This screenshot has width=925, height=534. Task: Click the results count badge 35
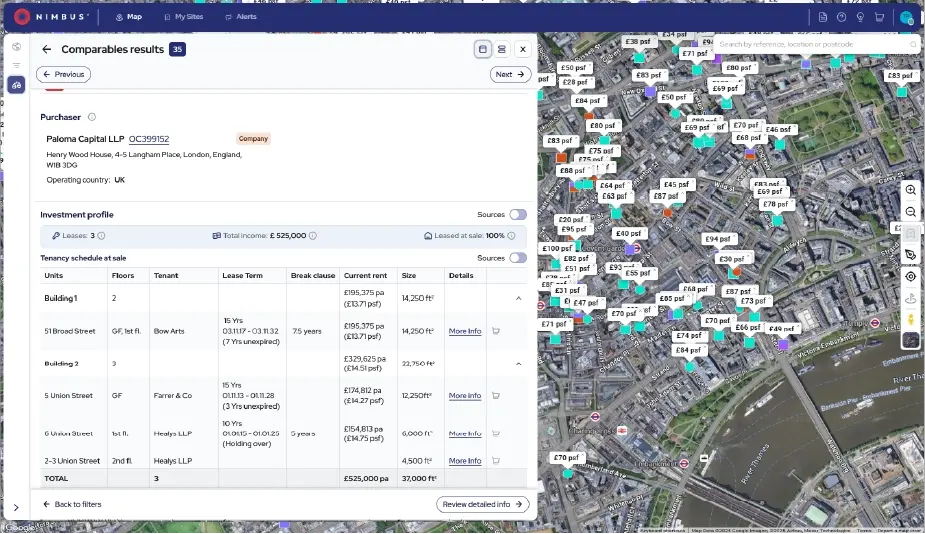(177, 50)
